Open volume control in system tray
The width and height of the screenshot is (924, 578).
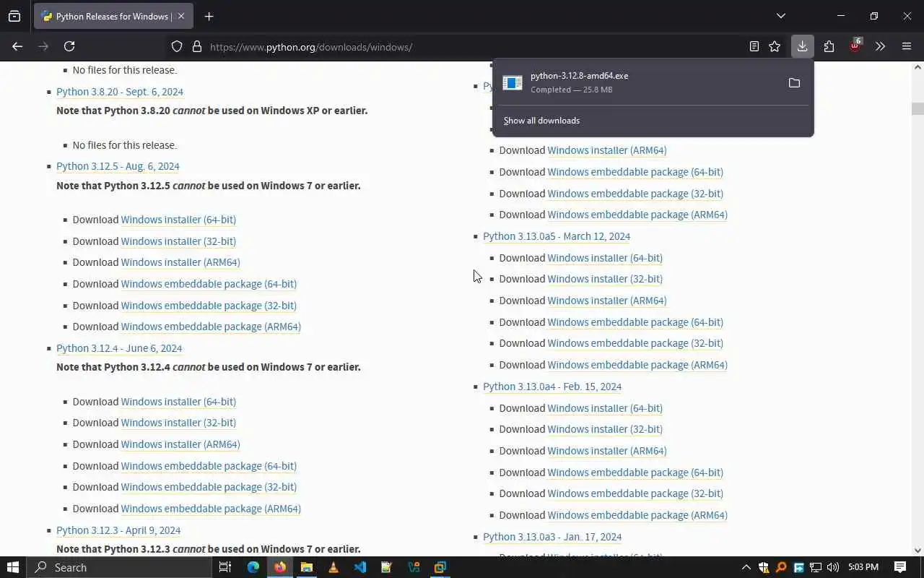[x=833, y=567]
